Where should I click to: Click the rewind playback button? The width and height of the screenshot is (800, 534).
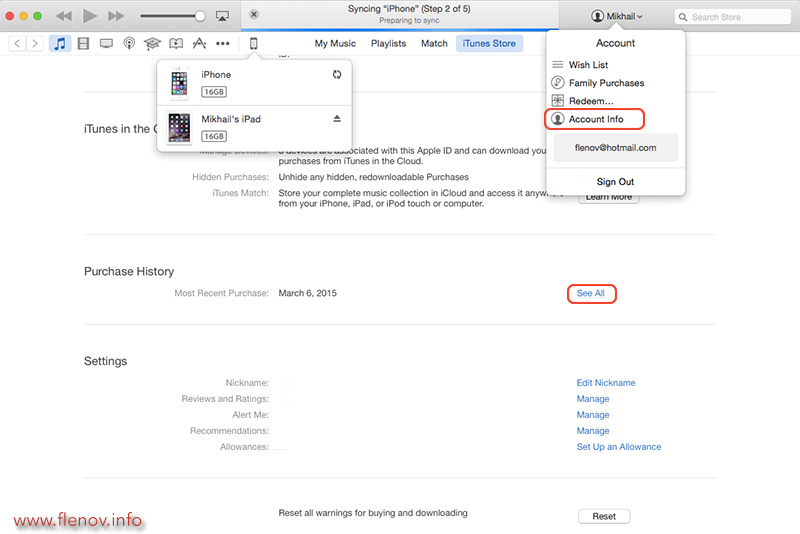click(64, 16)
